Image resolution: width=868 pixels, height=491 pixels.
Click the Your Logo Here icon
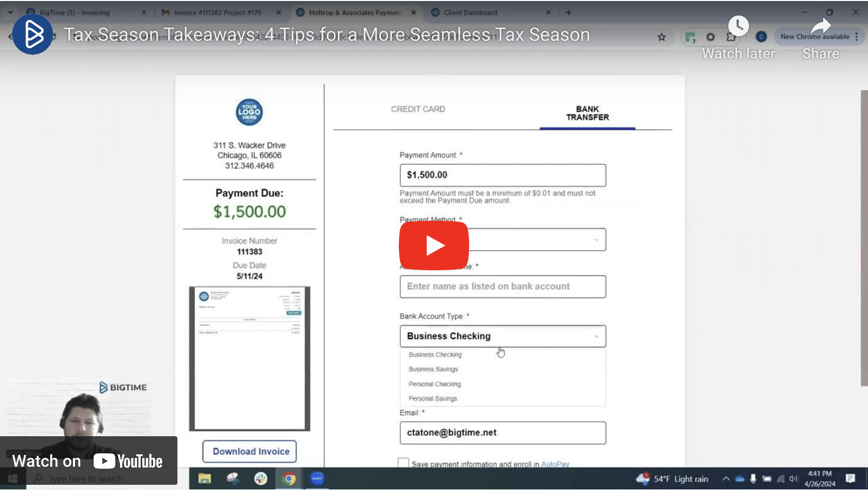pos(249,112)
